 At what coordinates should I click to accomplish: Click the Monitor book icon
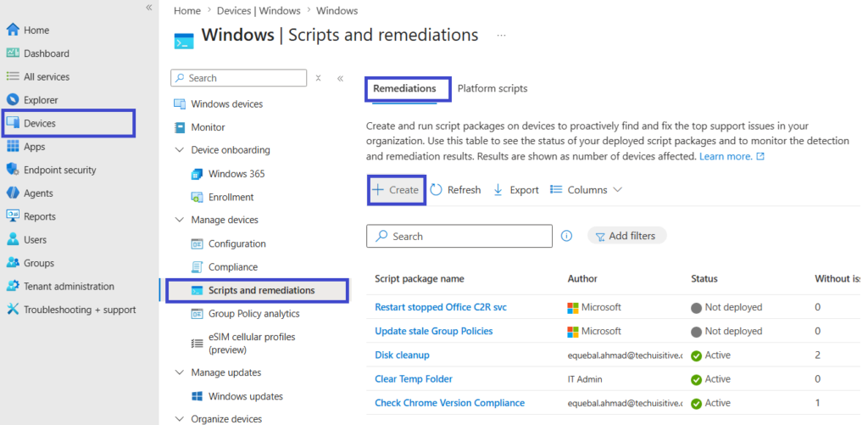click(180, 127)
